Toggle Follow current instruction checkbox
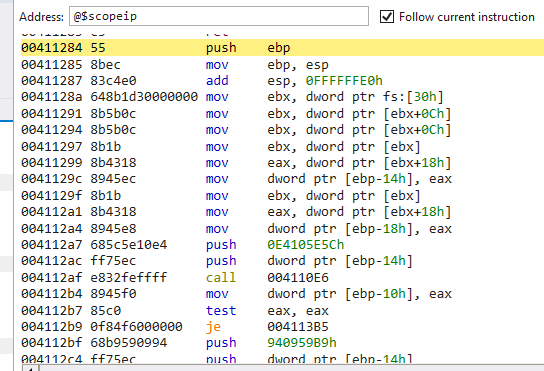The width and height of the screenshot is (544, 371). tap(387, 16)
